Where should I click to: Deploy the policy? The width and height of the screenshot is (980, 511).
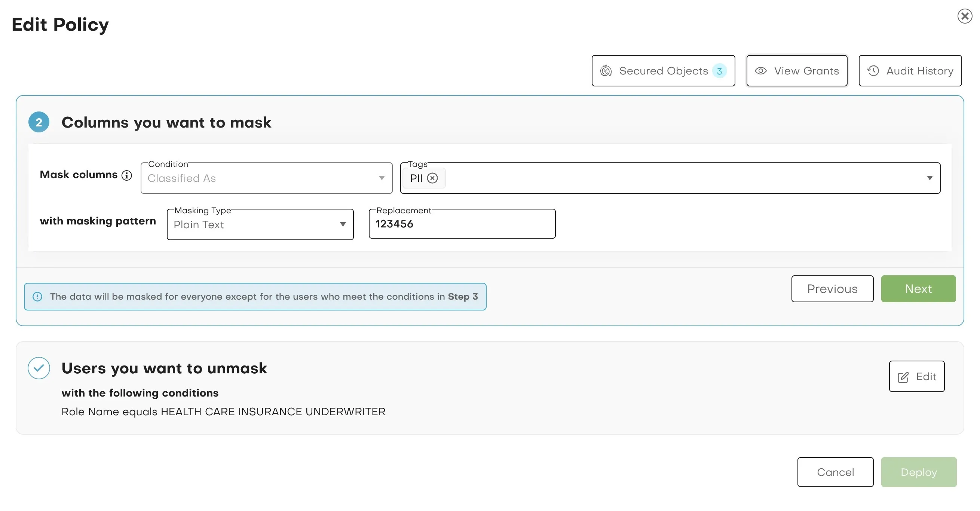click(918, 472)
